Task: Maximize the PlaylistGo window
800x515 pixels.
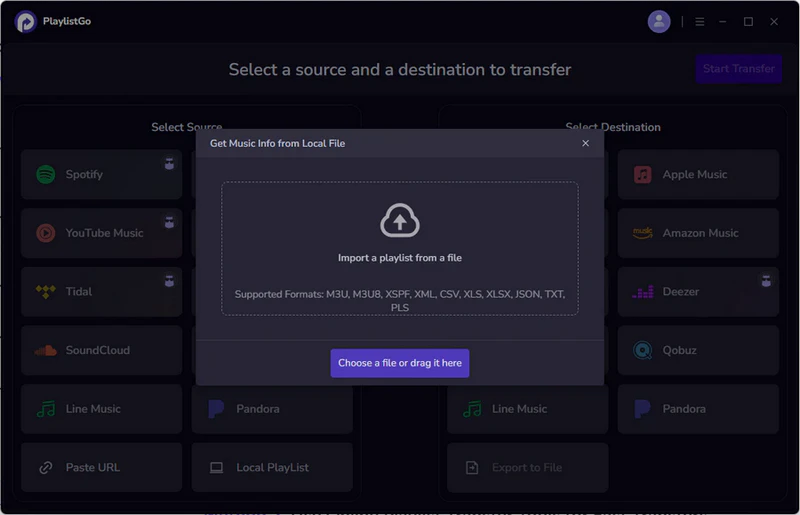Action: click(748, 21)
